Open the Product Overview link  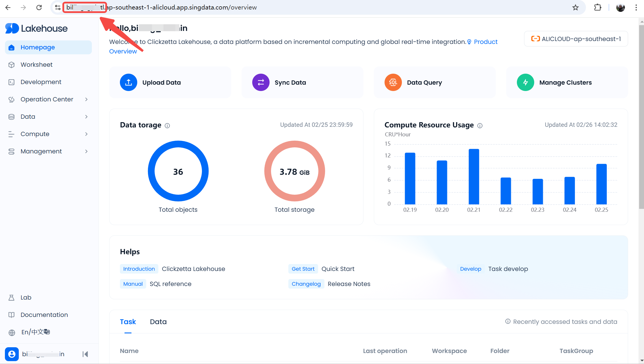click(x=485, y=42)
